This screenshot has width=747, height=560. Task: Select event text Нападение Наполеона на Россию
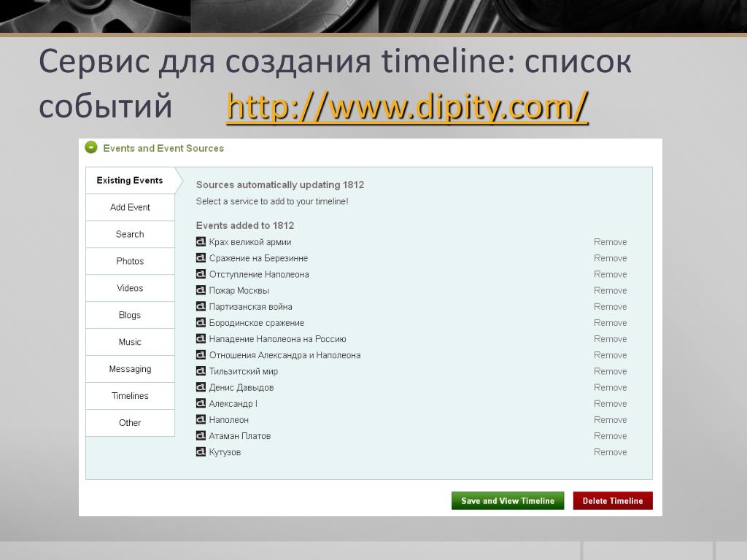[278, 339]
